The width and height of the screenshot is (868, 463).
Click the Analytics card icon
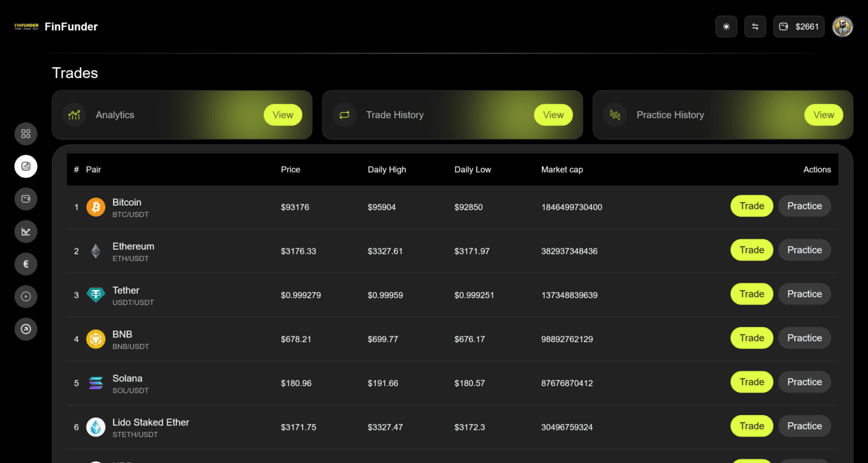74,115
